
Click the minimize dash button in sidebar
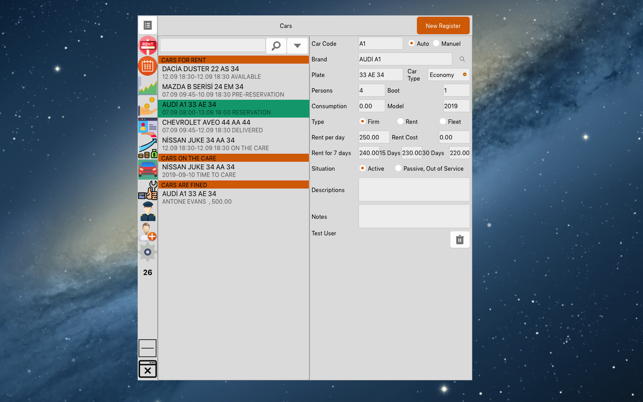pos(148,348)
